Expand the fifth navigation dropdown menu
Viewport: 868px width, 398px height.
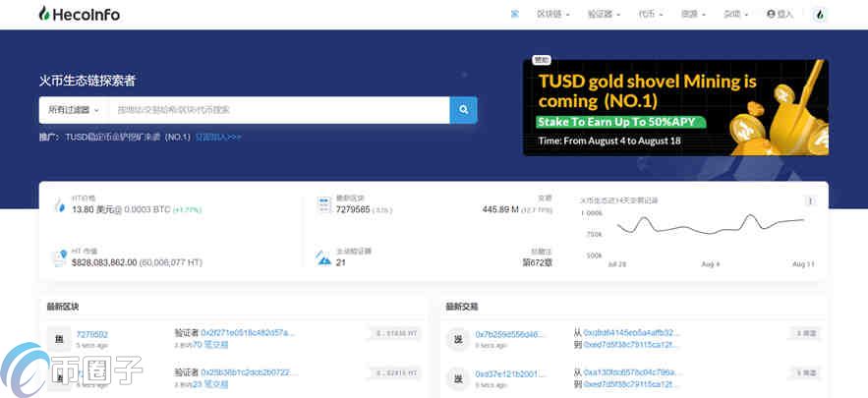pos(735,15)
